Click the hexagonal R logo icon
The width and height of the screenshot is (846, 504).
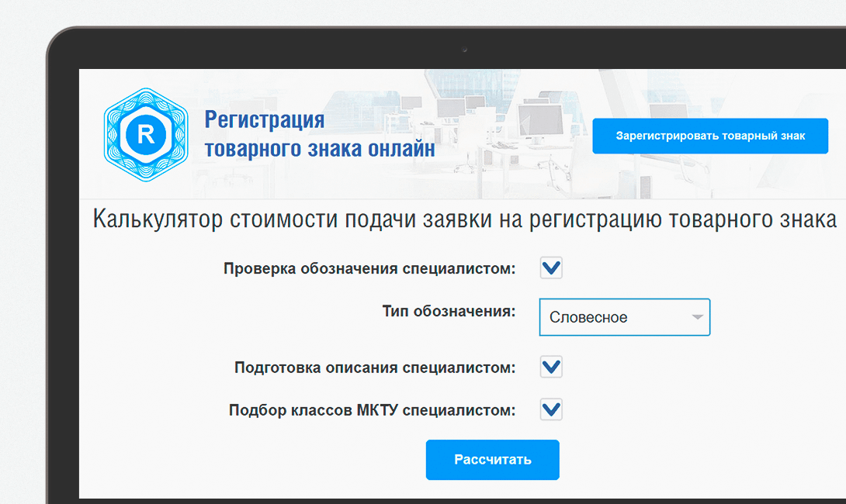(146, 135)
